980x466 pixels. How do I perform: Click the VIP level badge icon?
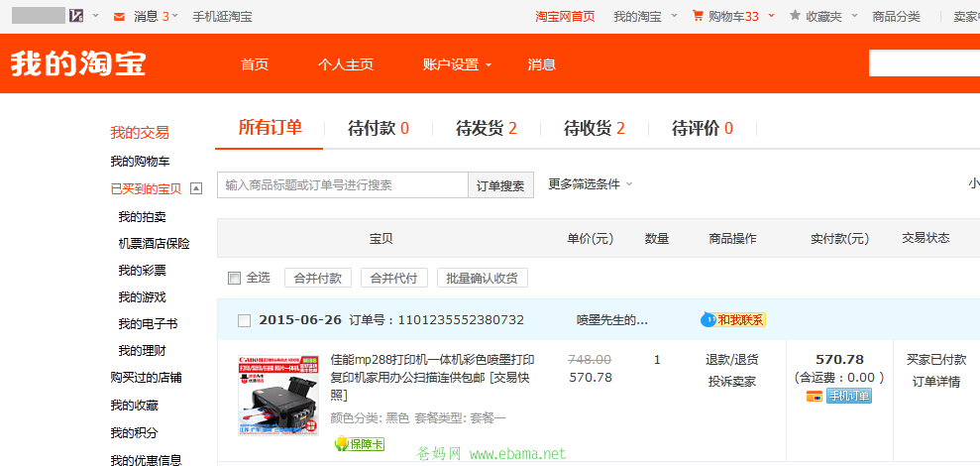pos(76,16)
